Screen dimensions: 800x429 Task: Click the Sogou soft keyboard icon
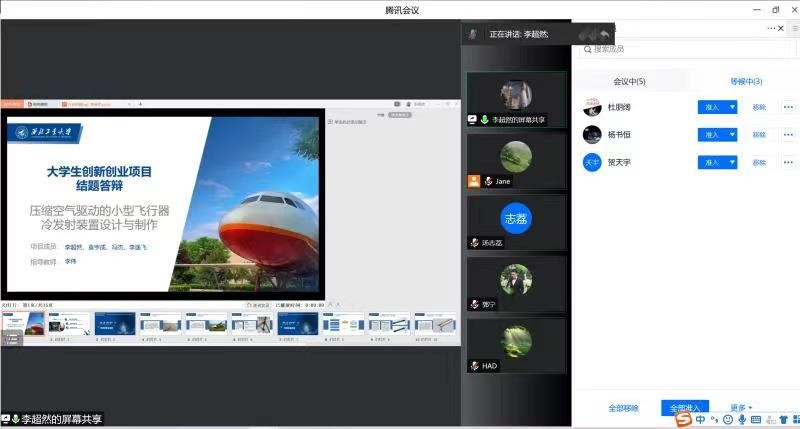tap(756, 419)
